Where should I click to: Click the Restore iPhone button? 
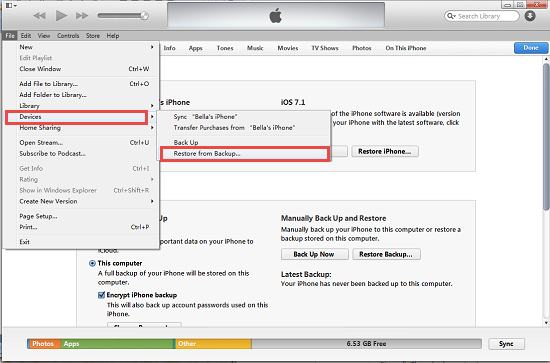(385, 151)
